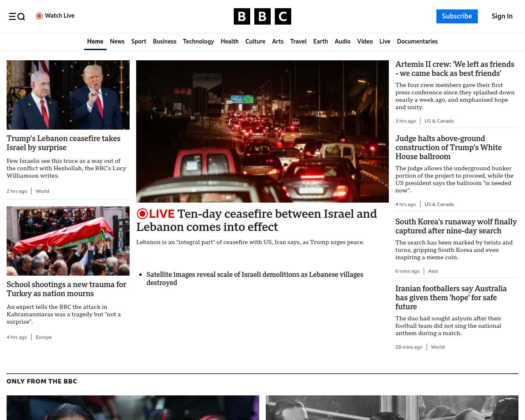Open the menu and search icon

[x=17, y=16]
